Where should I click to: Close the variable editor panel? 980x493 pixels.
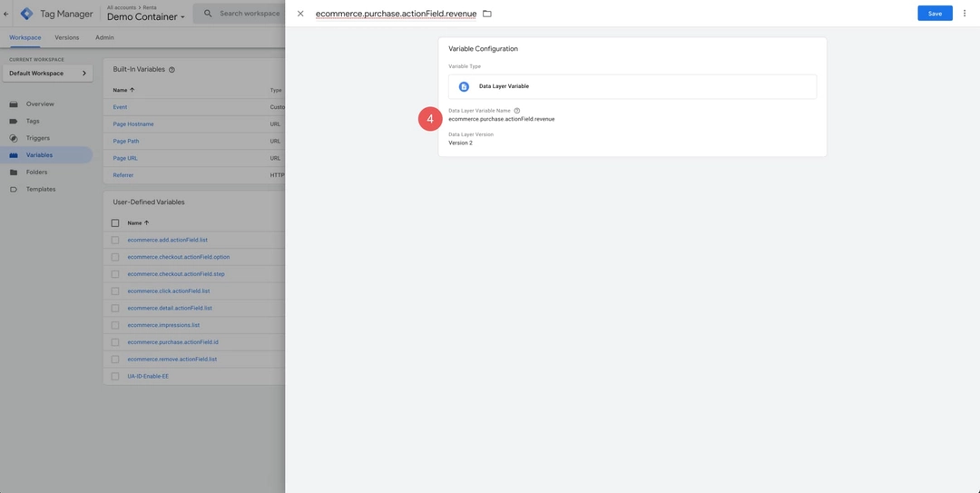coord(300,14)
